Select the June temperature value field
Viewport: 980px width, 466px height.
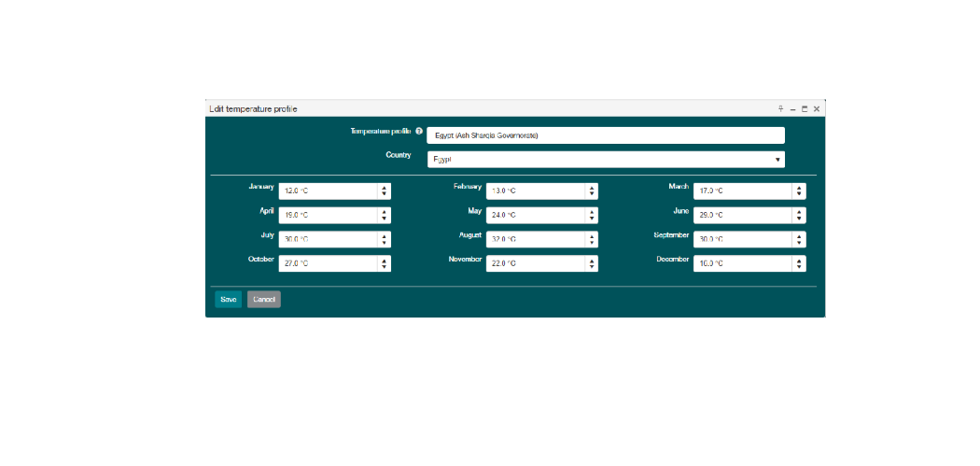pyautogui.click(x=742, y=215)
